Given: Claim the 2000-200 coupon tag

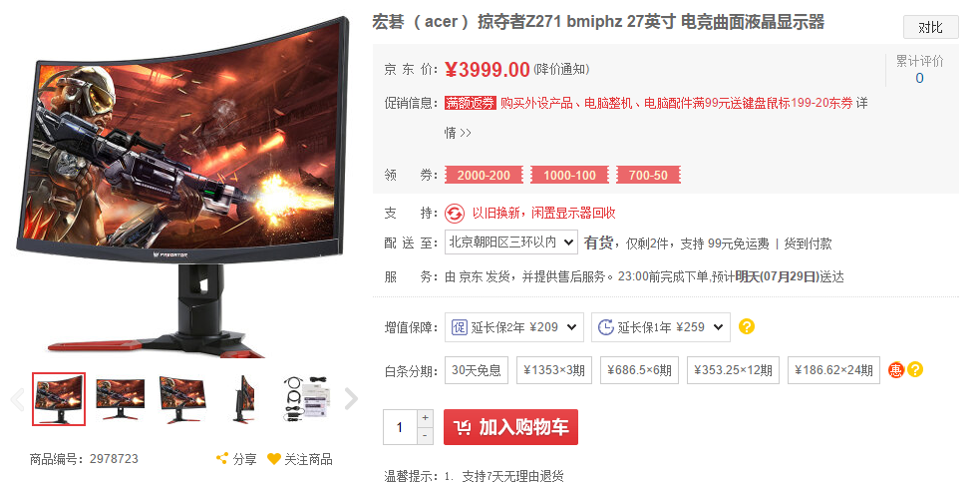Looking at the screenshot, I should pos(484,176).
